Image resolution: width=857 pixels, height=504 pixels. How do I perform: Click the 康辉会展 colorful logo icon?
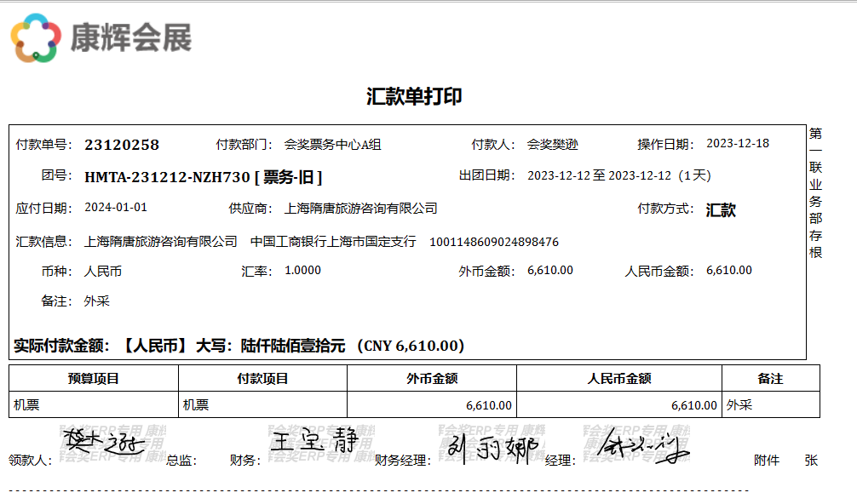click(x=36, y=37)
